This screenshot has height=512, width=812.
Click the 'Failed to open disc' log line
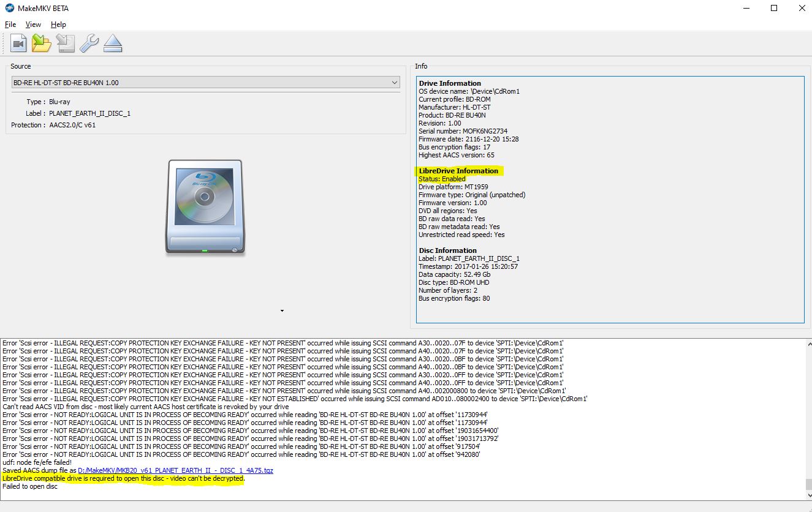coord(30,486)
